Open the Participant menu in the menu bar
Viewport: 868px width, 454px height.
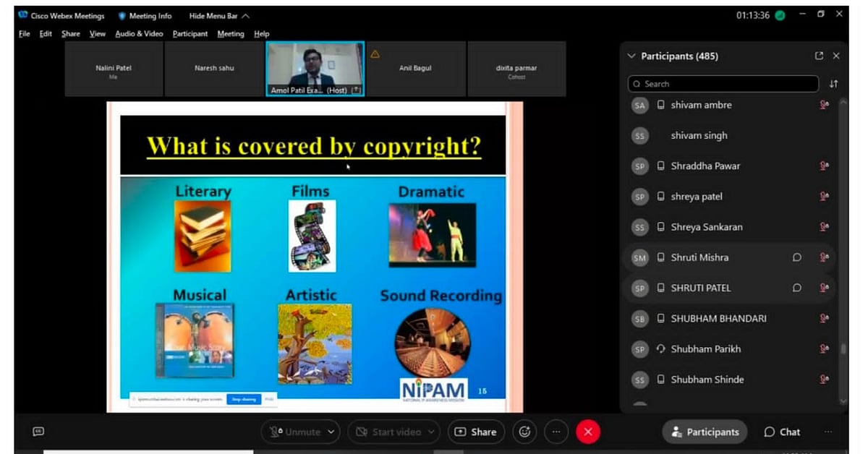coord(190,34)
